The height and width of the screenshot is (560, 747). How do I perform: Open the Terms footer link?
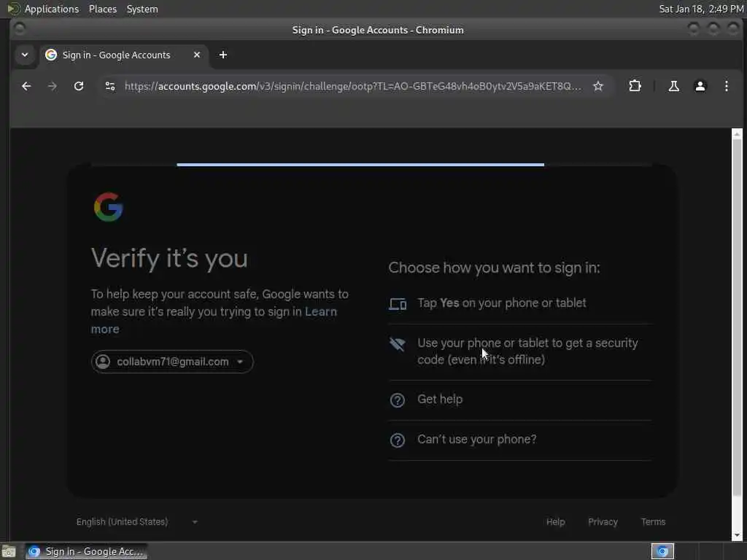tap(653, 522)
